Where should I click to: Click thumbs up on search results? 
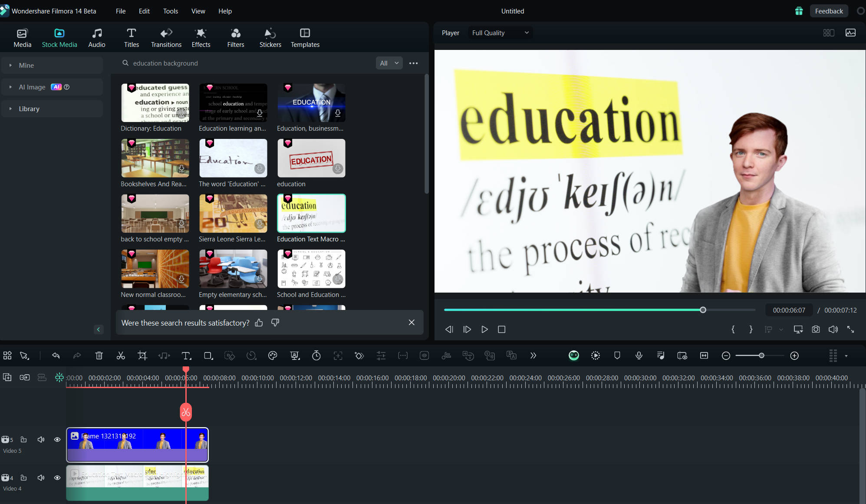click(x=259, y=322)
